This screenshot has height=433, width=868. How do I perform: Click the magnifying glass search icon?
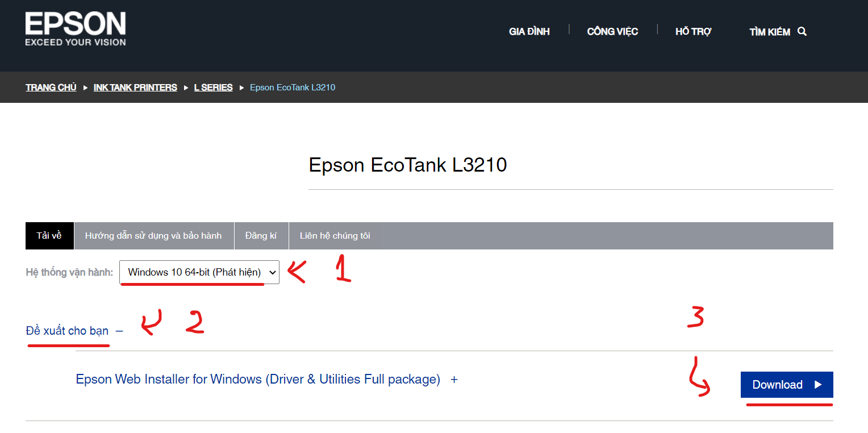(x=802, y=31)
